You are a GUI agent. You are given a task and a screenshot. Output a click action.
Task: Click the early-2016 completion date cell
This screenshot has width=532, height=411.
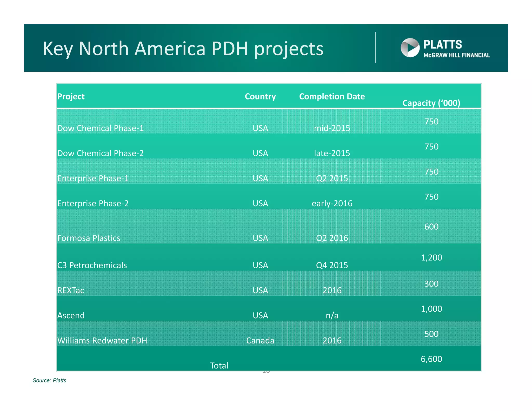332,203
